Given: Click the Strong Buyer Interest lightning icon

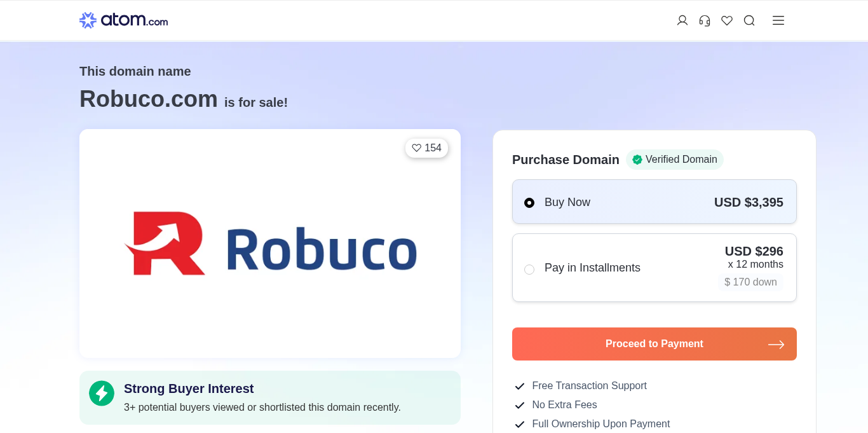Looking at the screenshot, I should 102,394.
